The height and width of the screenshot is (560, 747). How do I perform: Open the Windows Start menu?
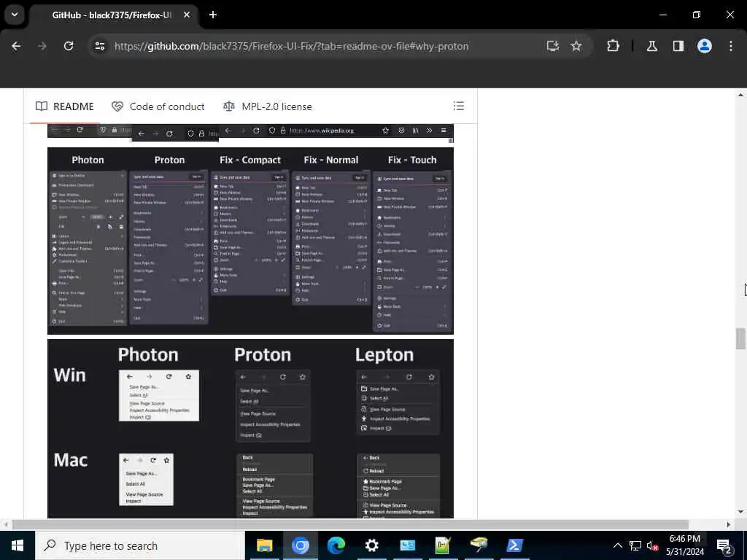coord(18,545)
